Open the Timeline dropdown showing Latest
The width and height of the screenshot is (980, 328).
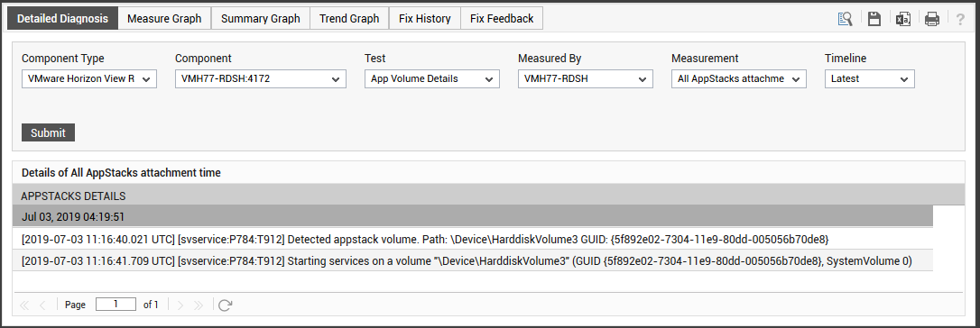point(869,79)
